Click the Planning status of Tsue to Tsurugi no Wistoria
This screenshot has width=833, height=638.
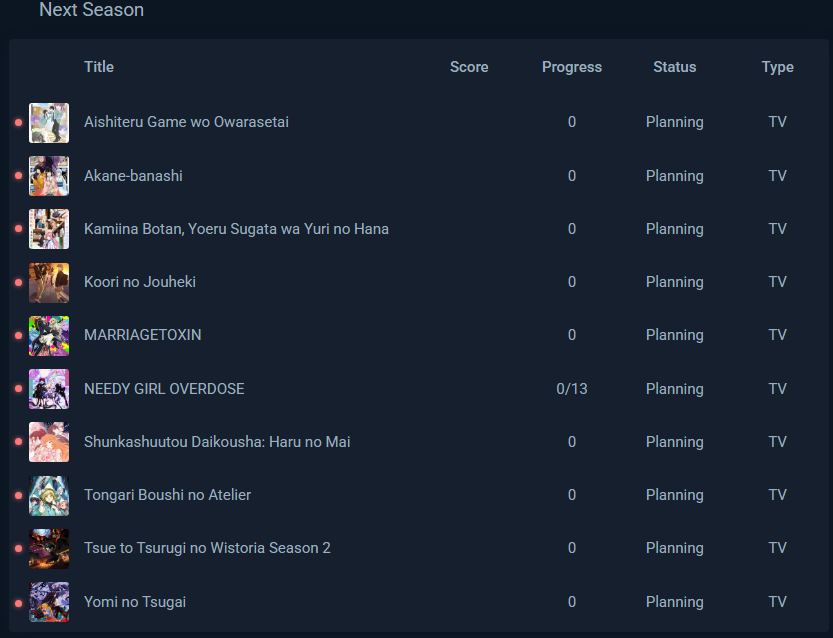pyautogui.click(x=675, y=548)
